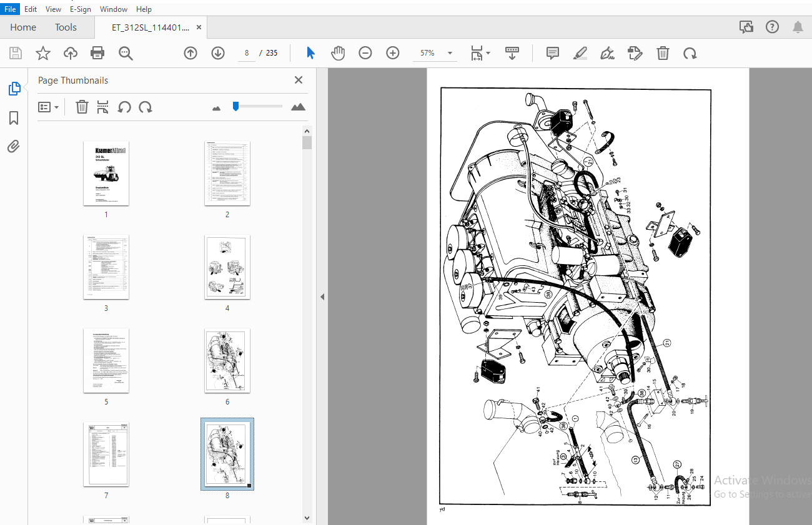Open the Window menu
This screenshot has height=525, width=812.
coord(114,9)
